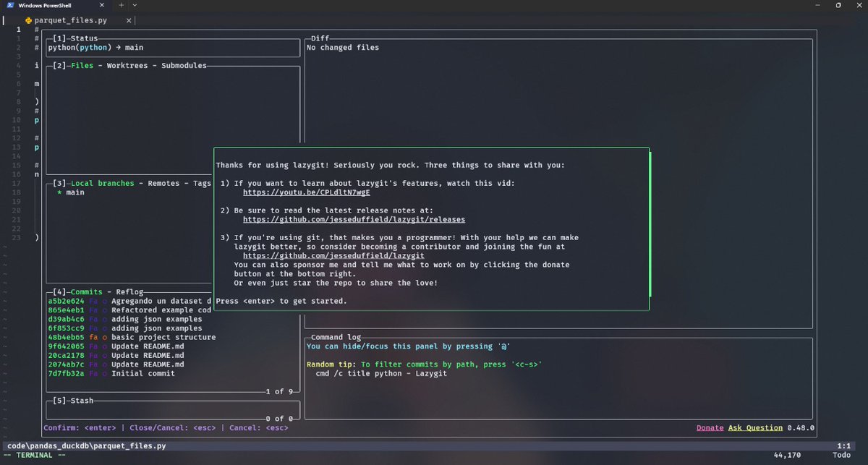Click the Todo label in status bar
Image resolution: width=868 pixels, height=465 pixels.
point(841,455)
